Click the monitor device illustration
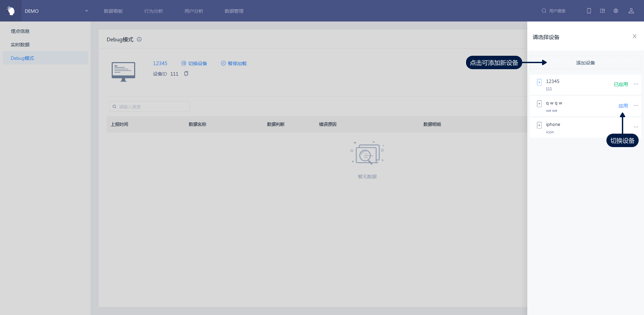 click(x=123, y=72)
